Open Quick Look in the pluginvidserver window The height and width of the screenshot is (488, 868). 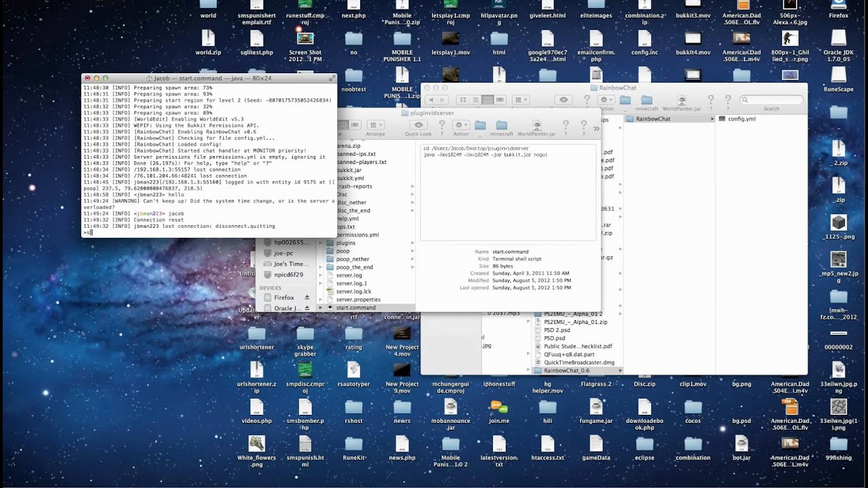(x=418, y=125)
